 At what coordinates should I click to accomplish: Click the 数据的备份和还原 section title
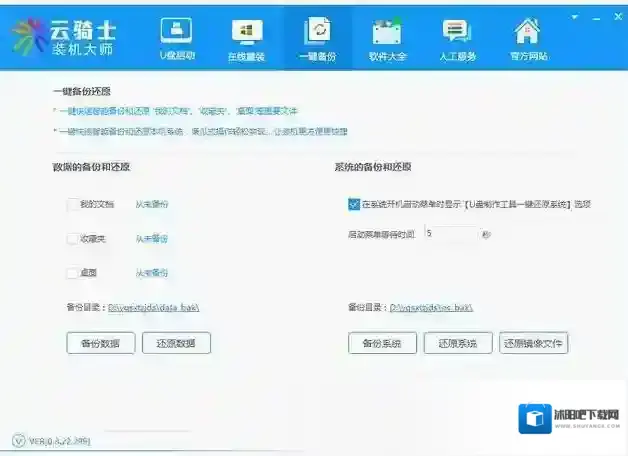pyautogui.click(x=91, y=167)
